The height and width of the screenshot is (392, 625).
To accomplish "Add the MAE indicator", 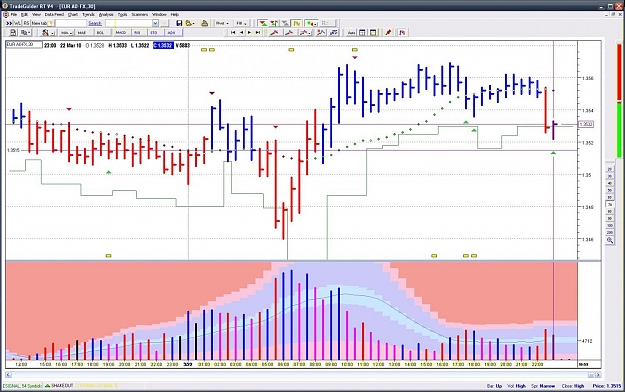I will [x=82, y=32].
